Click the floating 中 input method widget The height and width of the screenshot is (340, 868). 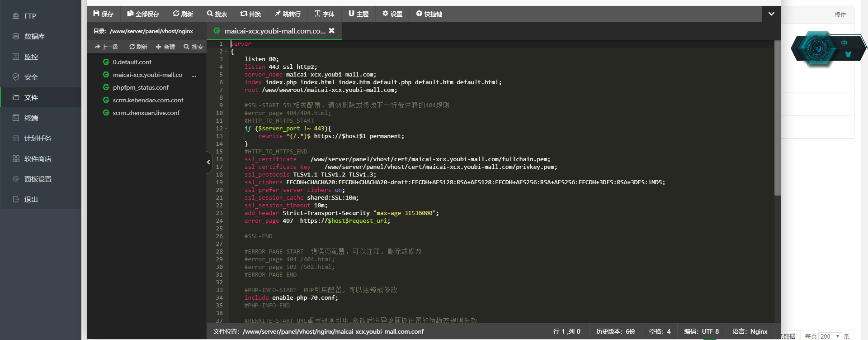tap(844, 43)
